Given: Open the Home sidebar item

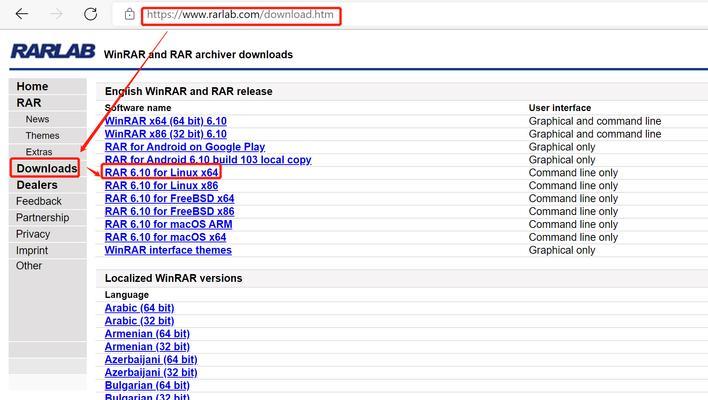Looking at the screenshot, I should click(x=32, y=86).
